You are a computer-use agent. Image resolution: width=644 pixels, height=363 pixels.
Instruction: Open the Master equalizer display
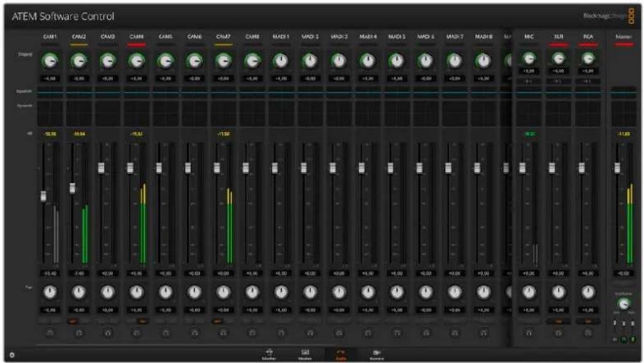(x=624, y=93)
